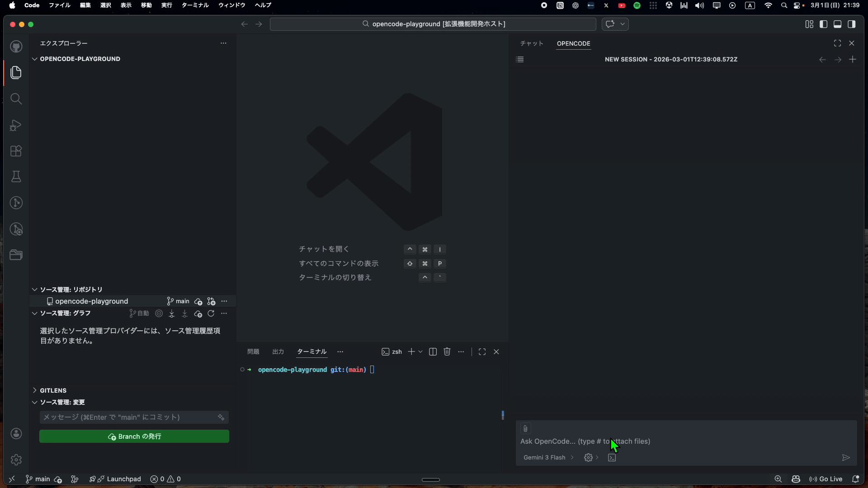This screenshot has width=868, height=488.
Task: Click the Branch の発行 button
Action: coord(134,436)
